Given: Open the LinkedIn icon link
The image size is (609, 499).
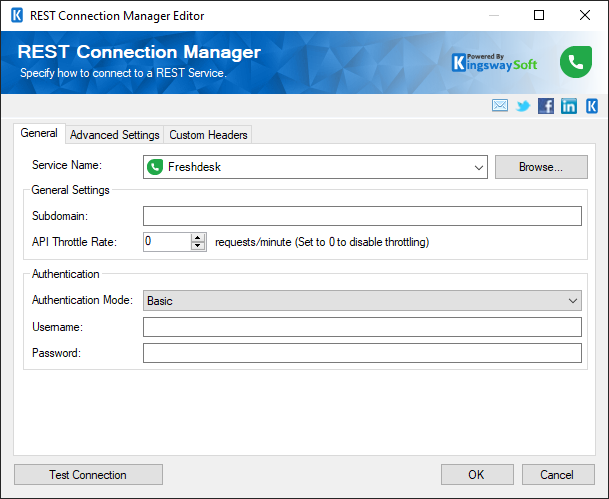Looking at the screenshot, I should pos(569,106).
